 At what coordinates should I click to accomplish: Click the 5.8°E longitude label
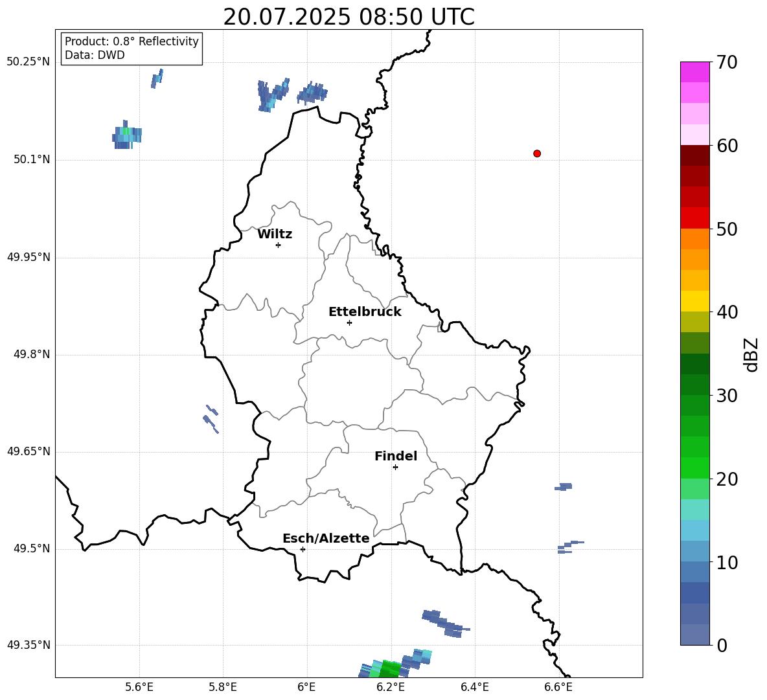[x=223, y=687]
